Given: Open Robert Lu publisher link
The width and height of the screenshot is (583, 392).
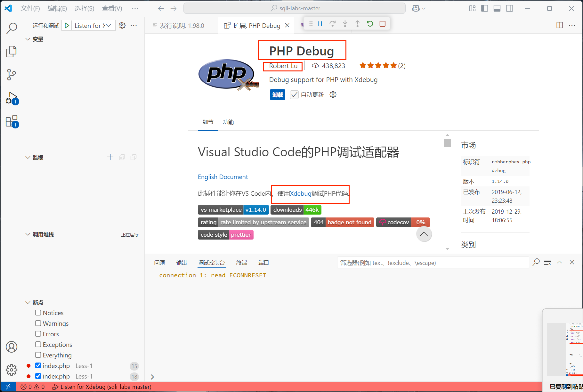Looking at the screenshot, I should (283, 66).
